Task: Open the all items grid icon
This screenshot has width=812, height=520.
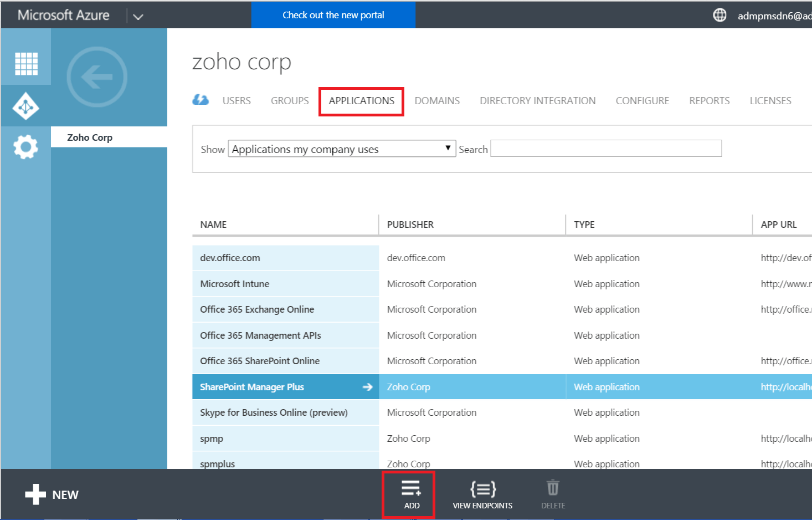Action: click(26, 63)
